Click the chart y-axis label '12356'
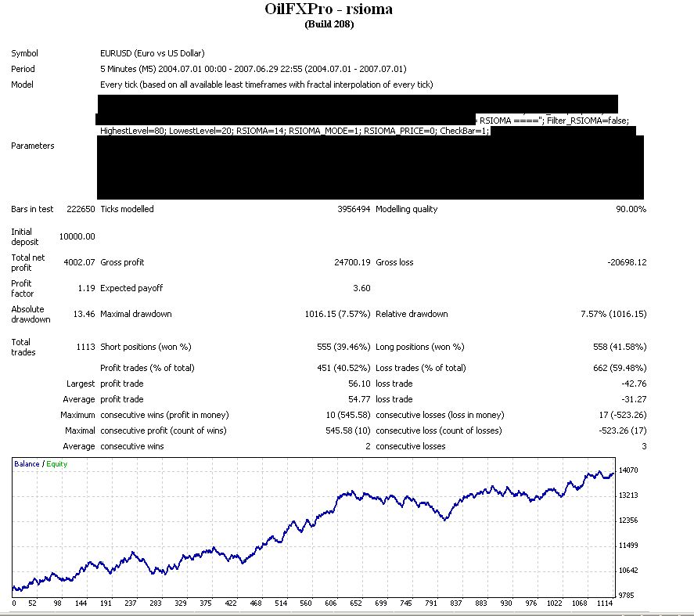Viewport: 694px width, 616px height. tap(628, 521)
